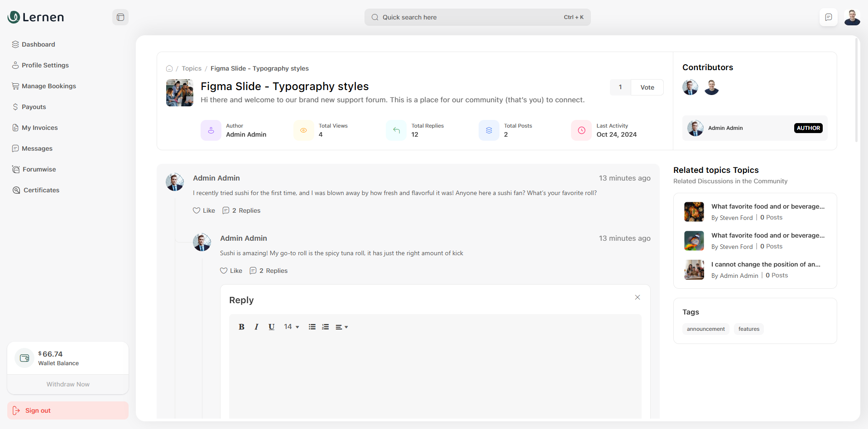Open first Steven Ford related topic thumbnail
Image resolution: width=868 pixels, height=429 pixels.
coord(694,212)
